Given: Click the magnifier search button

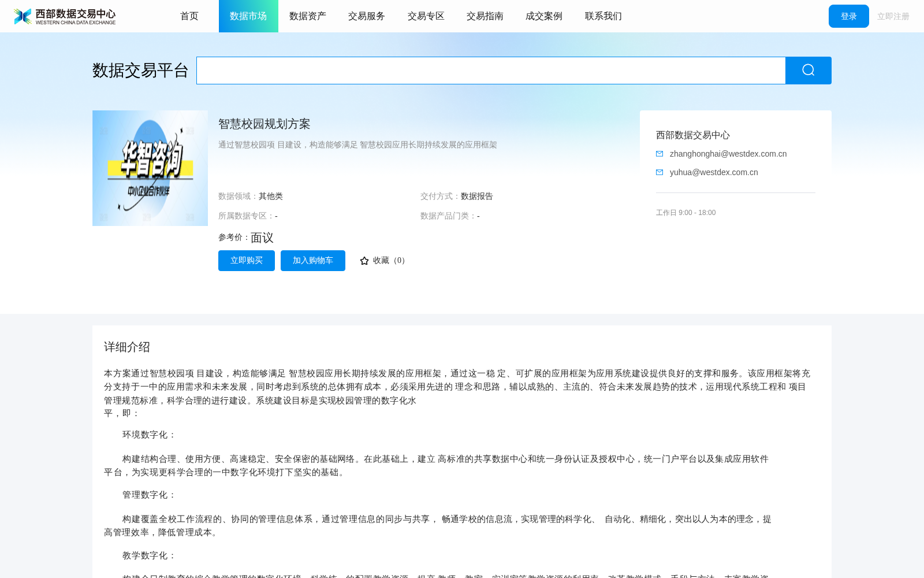Looking at the screenshot, I should pos(808,71).
